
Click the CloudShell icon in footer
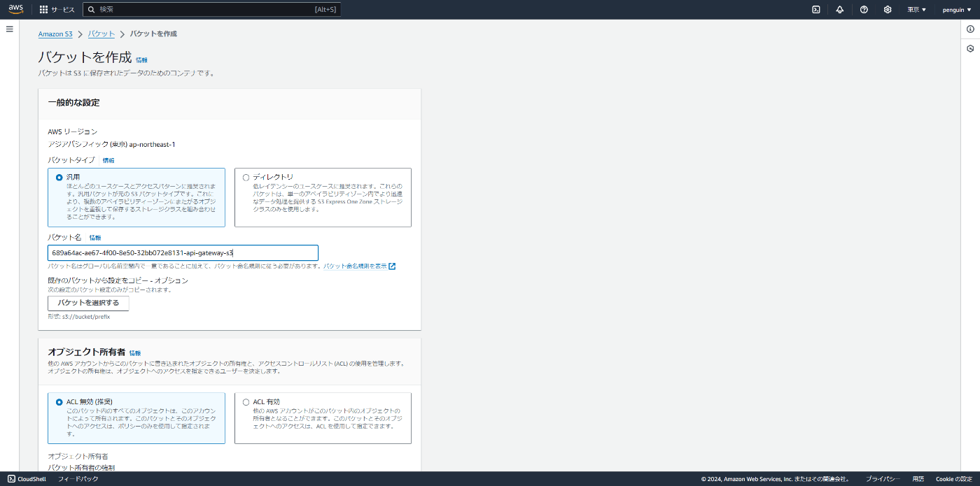(11, 479)
